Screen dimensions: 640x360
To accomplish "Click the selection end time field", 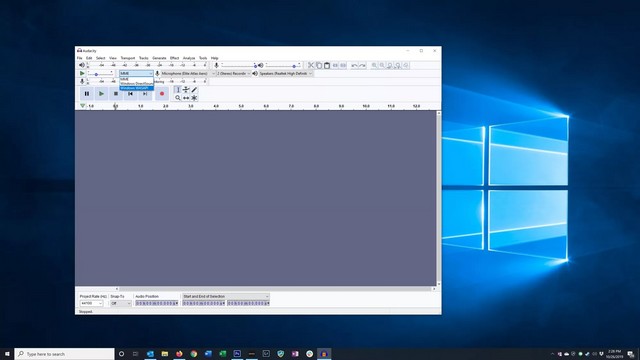I will point(248,303).
